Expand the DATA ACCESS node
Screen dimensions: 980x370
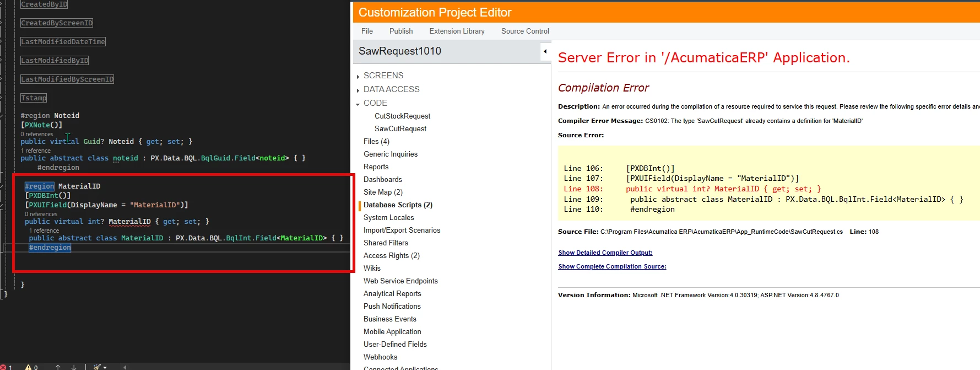click(358, 90)
